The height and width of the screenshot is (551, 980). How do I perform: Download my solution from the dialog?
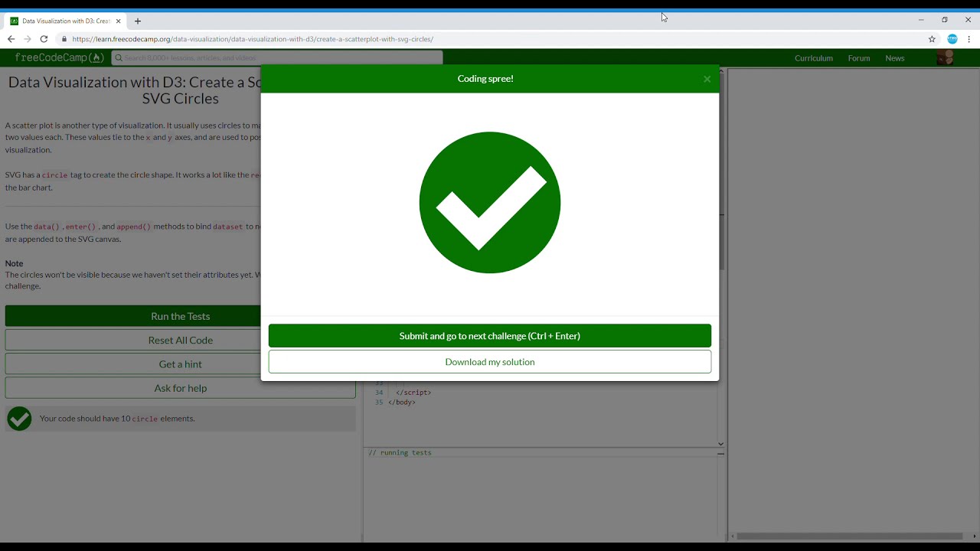(x=490, y=362)
